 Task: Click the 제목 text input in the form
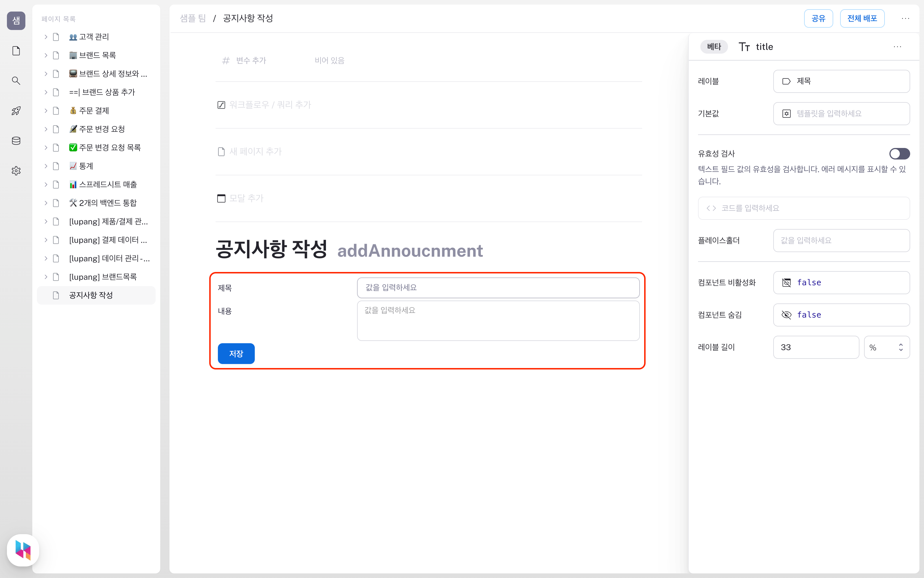(498, 288)
